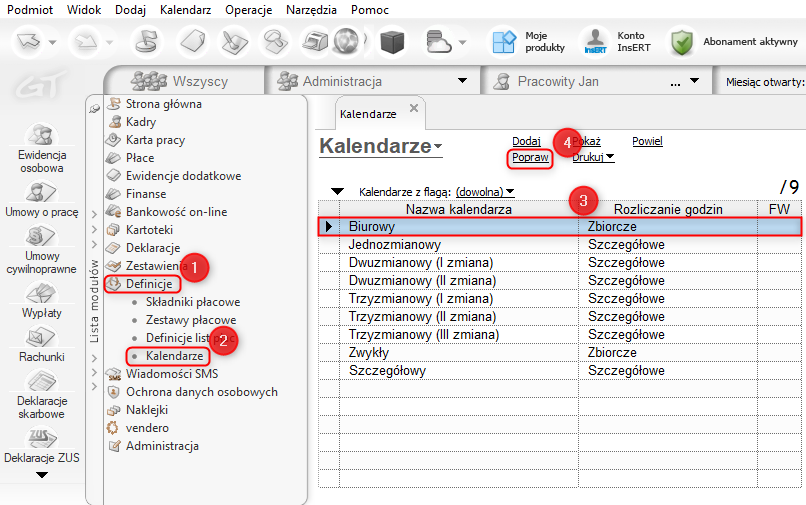
Task: Open the Administracja group dropdown
Action: click(x=462, y=81)
